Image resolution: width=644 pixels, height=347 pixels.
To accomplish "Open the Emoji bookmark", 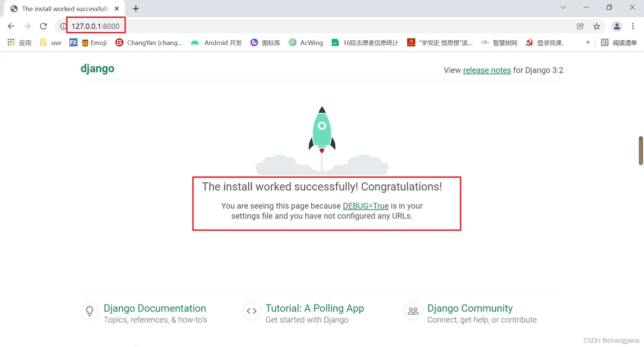I will click(x=94, y=42).
